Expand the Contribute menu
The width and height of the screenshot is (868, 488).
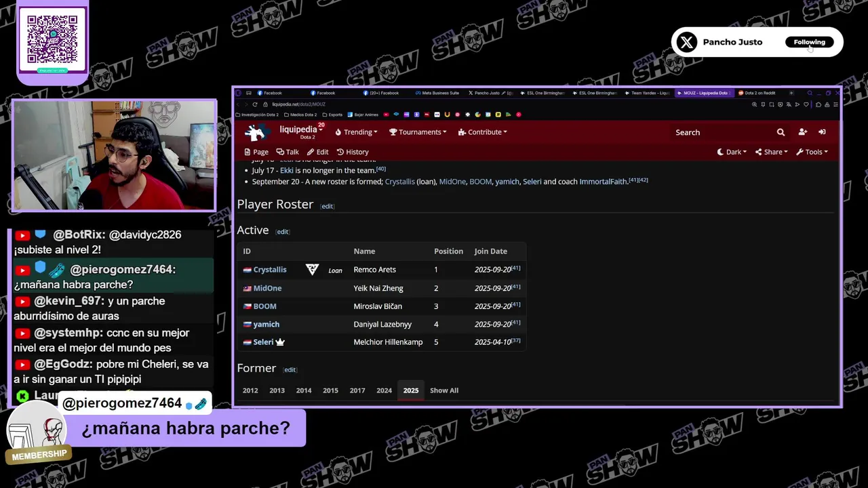[482, 132]
